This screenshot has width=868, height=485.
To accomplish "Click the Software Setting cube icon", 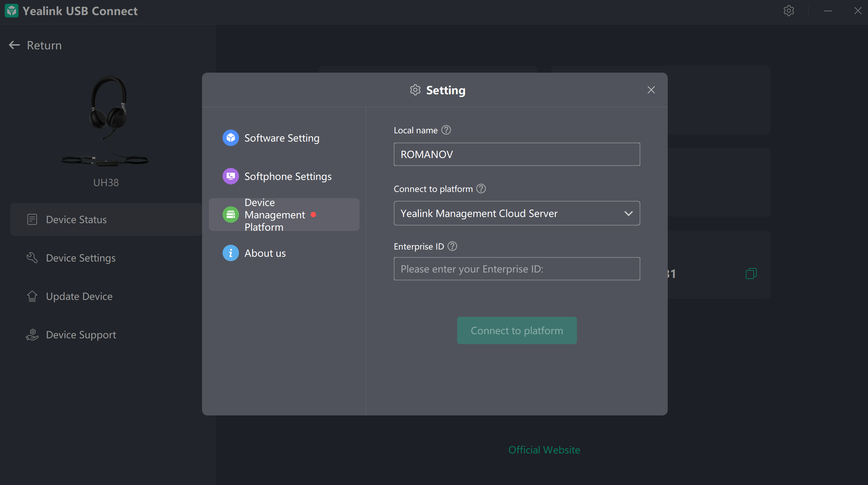I will tap(230, 138).
